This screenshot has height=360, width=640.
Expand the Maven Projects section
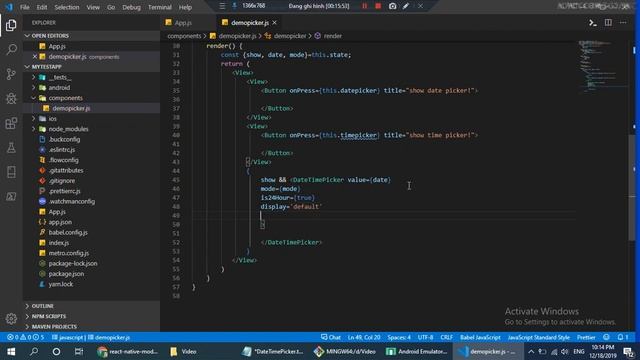click(x=54, y=327)
